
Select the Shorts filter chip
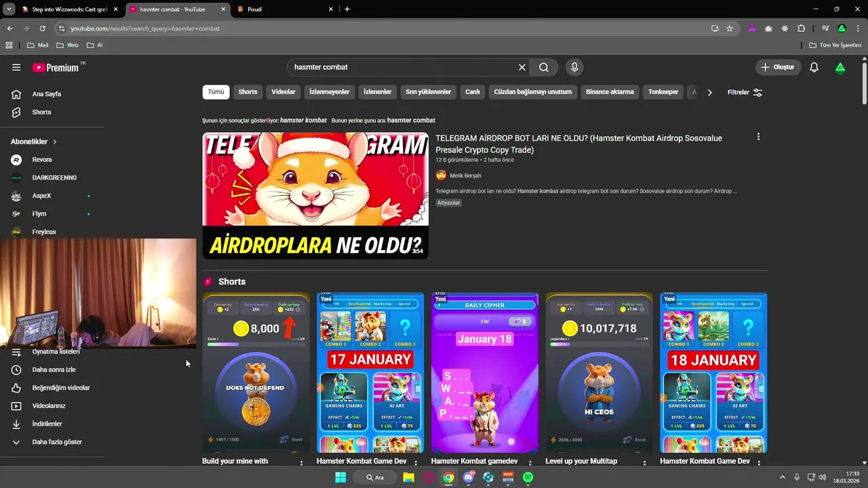[x=248, y=92]
